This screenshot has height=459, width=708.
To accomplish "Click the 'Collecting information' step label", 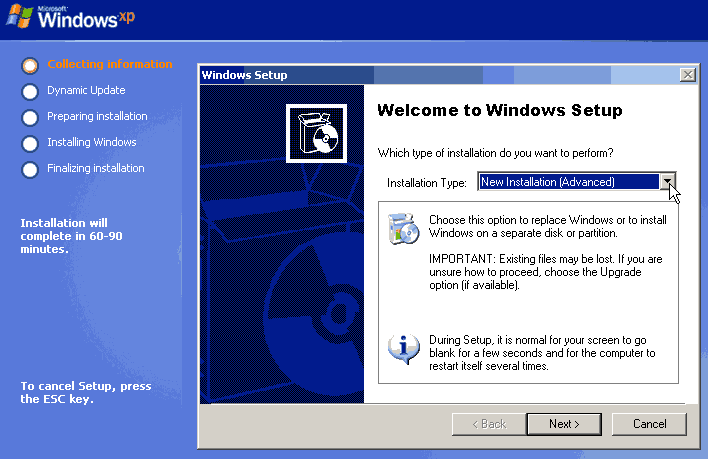I will coord(110,64).
